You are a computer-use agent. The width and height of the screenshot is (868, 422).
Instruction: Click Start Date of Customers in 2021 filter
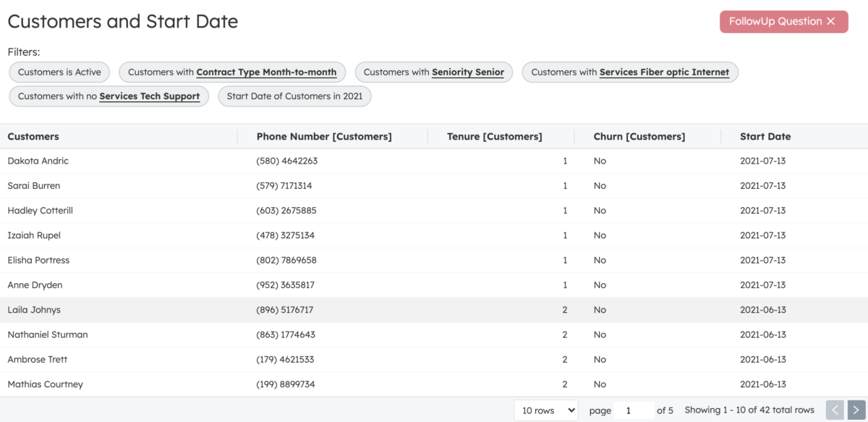click(294, 96)
